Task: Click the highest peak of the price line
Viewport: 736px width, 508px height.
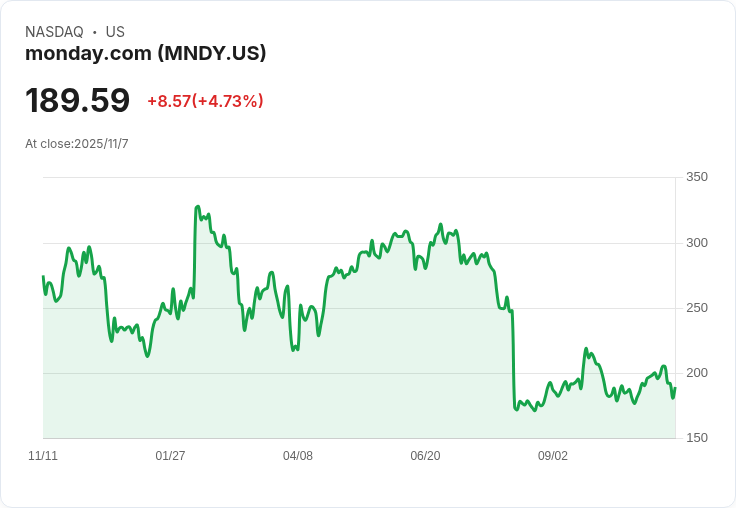Action: point(197,207)
